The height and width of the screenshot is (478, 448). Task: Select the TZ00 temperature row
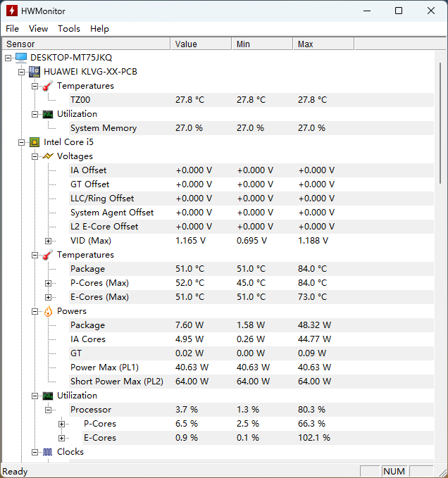251,100
